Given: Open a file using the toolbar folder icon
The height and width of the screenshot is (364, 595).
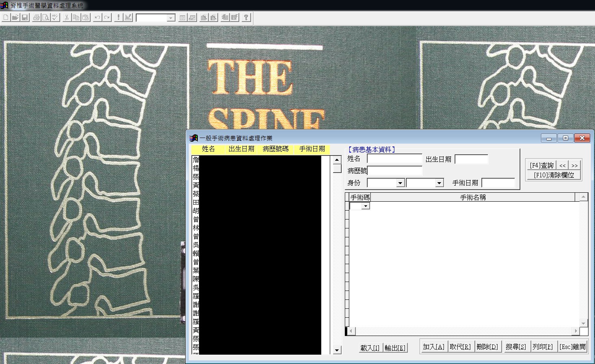Looking at the screenshot, I should 15,17.
